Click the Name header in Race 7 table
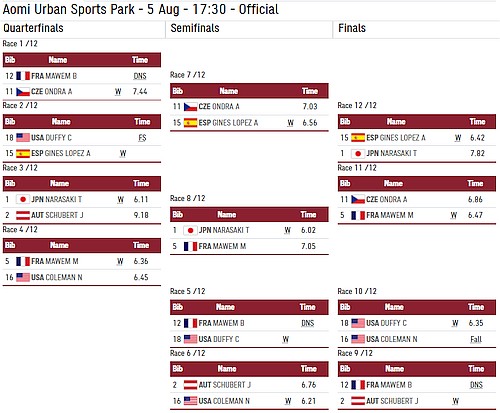The image size is (500, 413). click(x=229, y=91)
